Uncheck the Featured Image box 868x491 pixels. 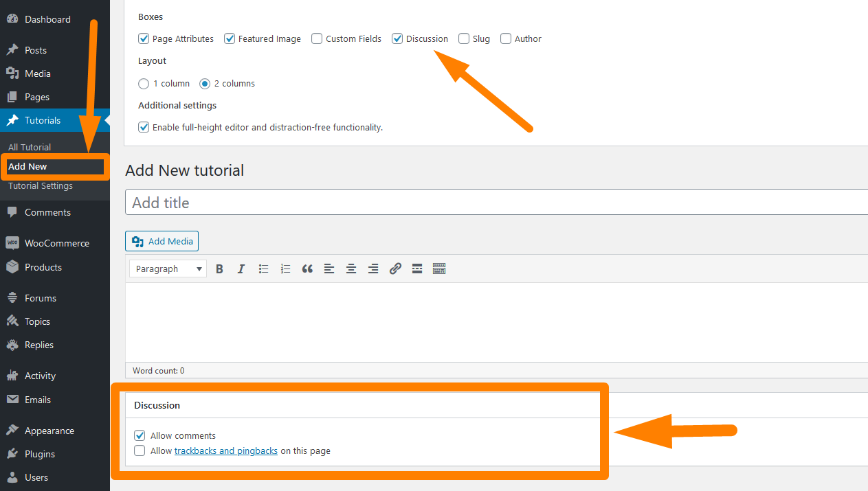point(230,38)
